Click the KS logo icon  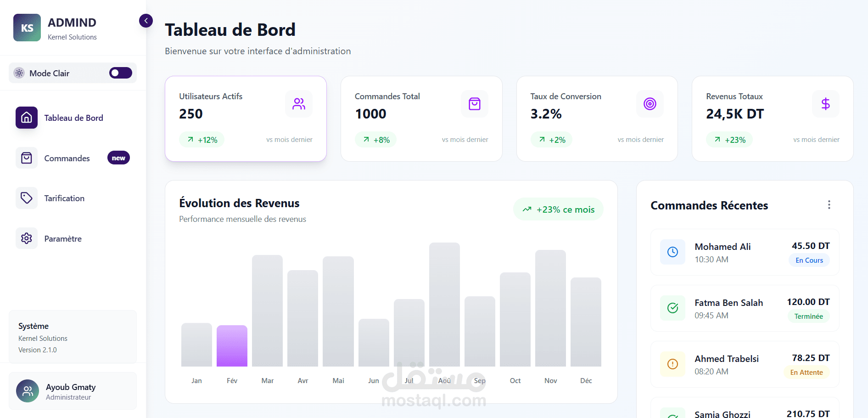(27, 28)
